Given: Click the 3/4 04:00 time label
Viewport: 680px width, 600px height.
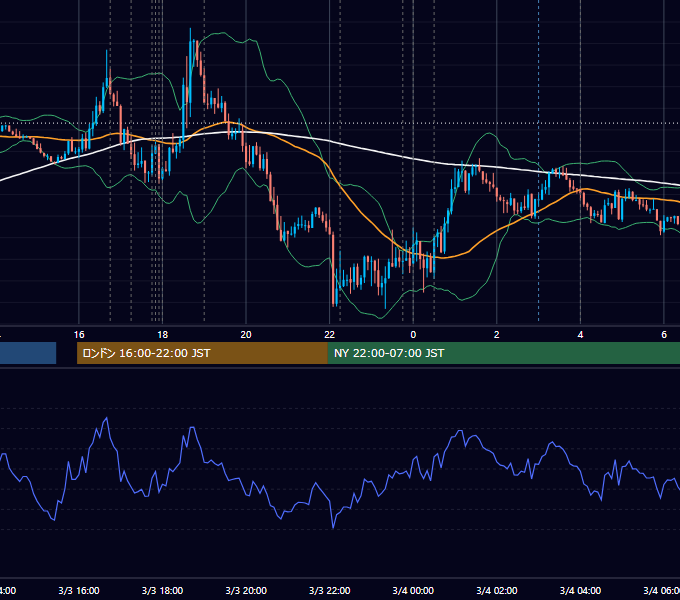Looking at the screenshot, I should 580,590.
